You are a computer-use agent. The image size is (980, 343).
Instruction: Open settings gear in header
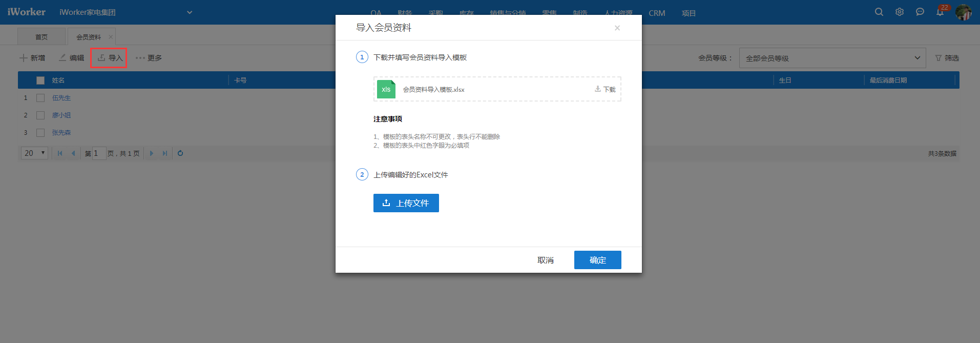(900, 12)
